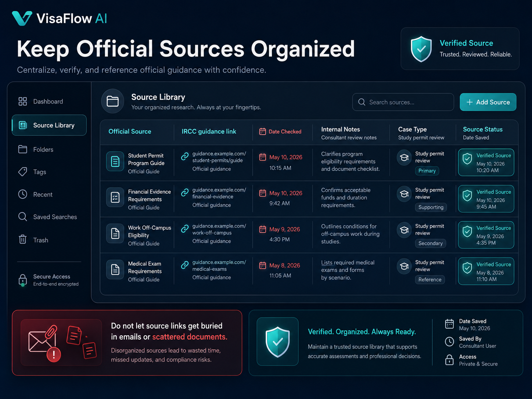Click the Recent clock icon
Screen dimensions: 532x399
tap(23, 194)
